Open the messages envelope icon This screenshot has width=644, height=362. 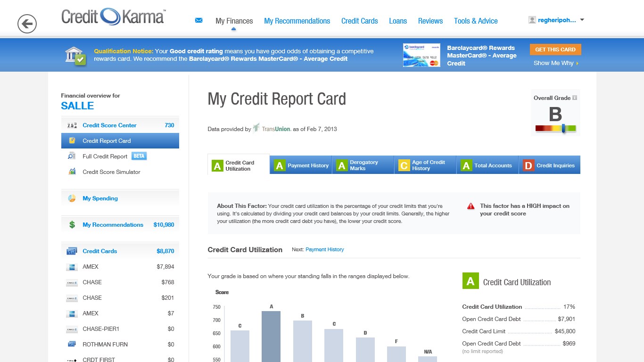[199, 20]
